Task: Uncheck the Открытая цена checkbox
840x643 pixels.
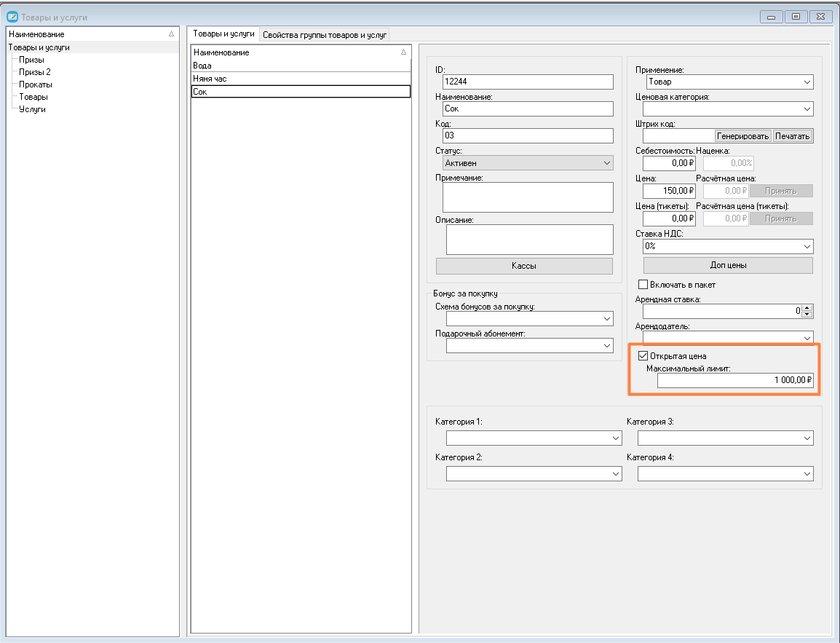Action: [643, 356]
